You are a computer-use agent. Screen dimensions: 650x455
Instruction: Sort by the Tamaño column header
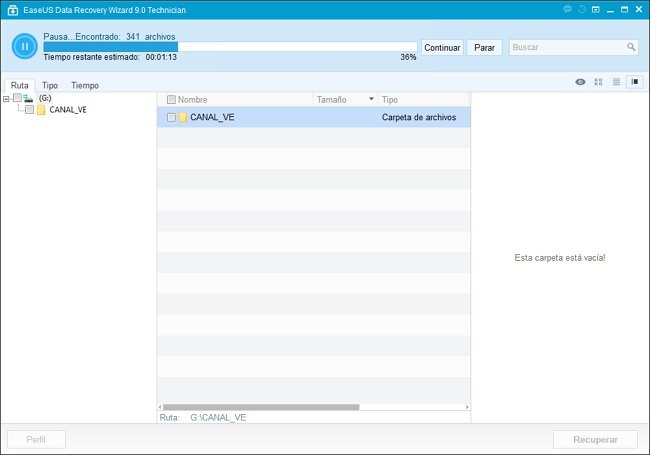point(332,100)
